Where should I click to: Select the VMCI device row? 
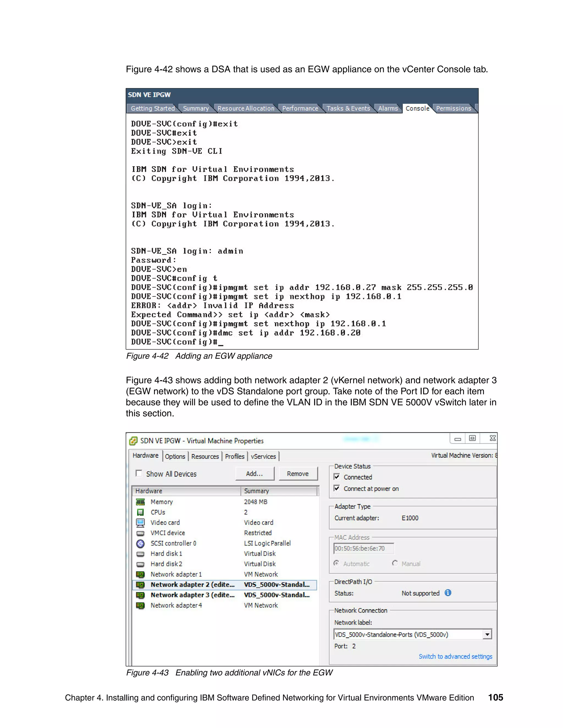225,533
